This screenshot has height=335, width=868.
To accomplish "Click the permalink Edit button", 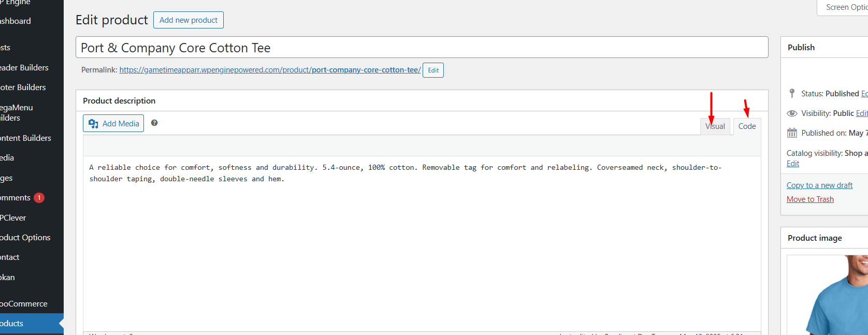I will tap(433, 70).
